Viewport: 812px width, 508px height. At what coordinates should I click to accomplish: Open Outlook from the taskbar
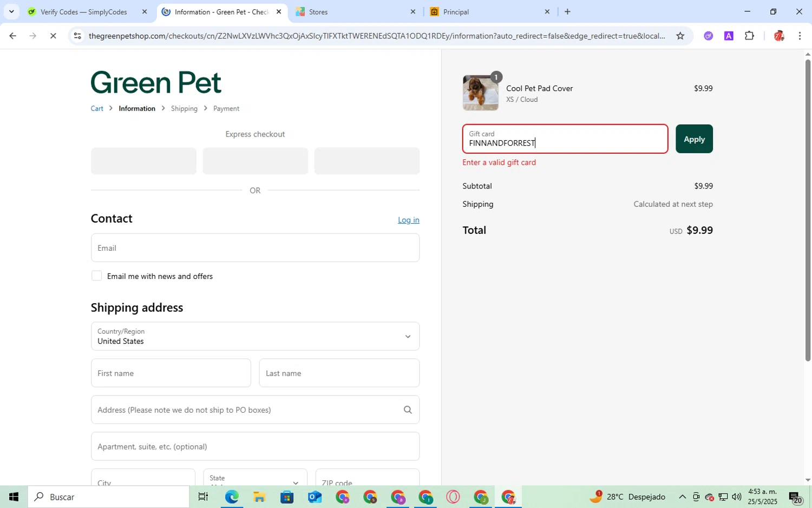coord(315,497)
